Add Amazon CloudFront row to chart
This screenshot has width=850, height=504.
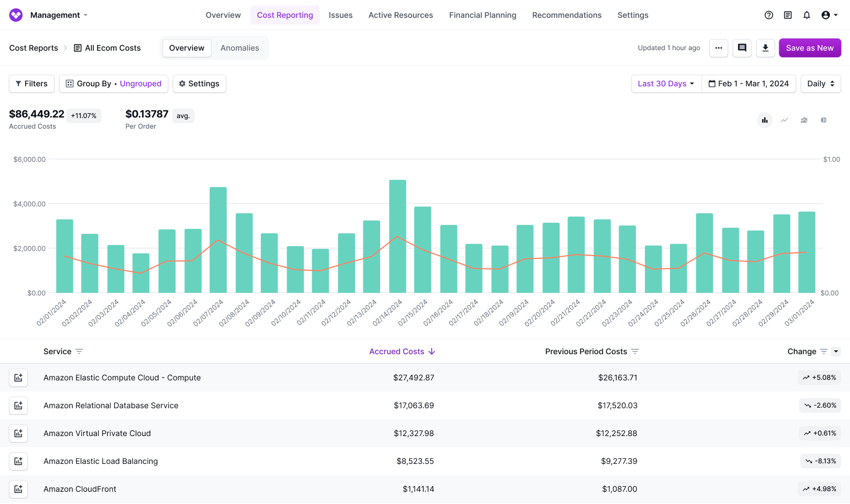tap(18, 489)
